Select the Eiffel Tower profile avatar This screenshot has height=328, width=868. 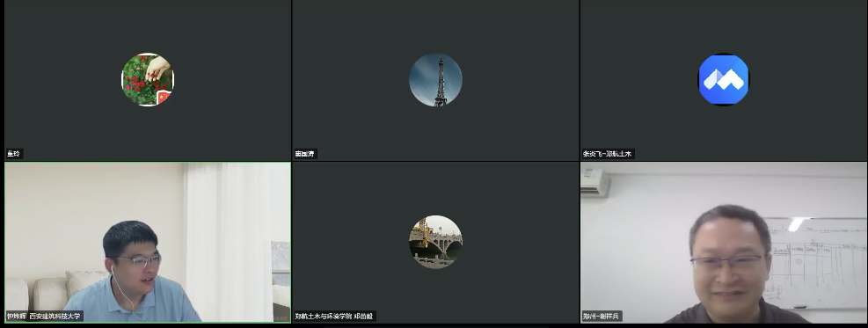435,80
